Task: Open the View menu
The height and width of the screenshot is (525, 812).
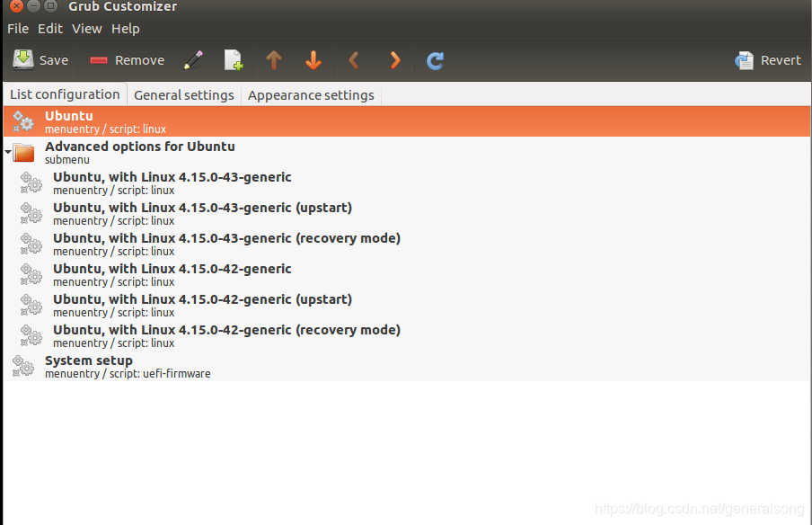Action: [x=87, y=29]
